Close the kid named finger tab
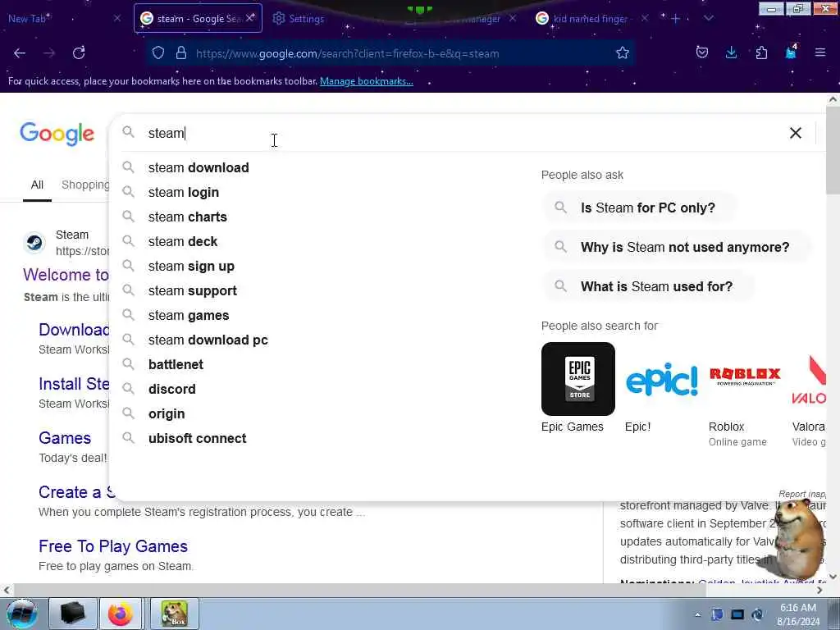Image resolution: width=840 pixels, height=630 pixels. tap(645, 18)
